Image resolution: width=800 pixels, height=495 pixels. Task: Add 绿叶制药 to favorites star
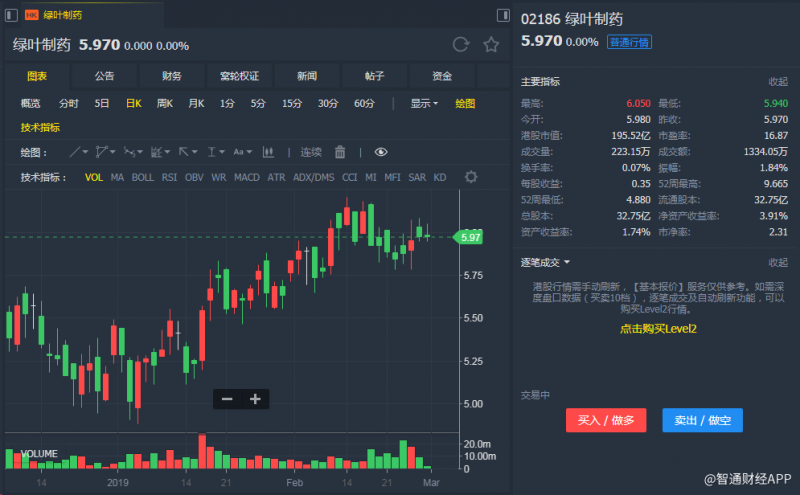(x=491, y=45)
